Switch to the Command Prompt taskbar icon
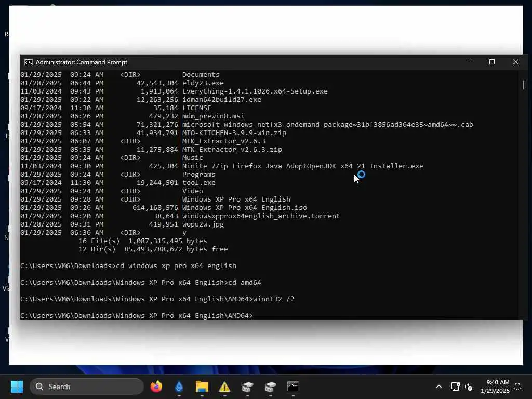This screenshot has width=532, height=399. point(293,387)
